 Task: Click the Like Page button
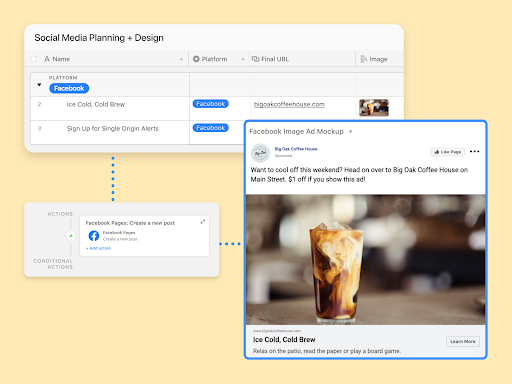coord(448,152)
